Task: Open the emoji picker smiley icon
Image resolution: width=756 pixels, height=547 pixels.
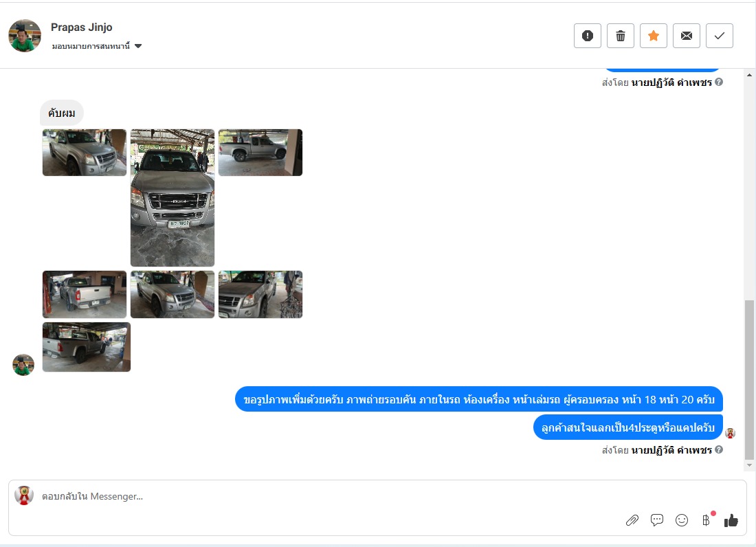Action: tap(682, 520)
